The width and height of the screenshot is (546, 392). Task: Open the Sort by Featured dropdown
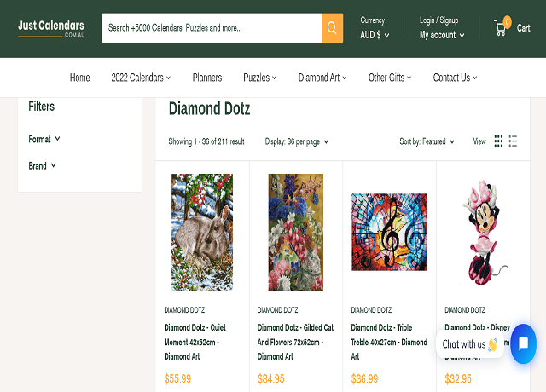coord(427,141)
